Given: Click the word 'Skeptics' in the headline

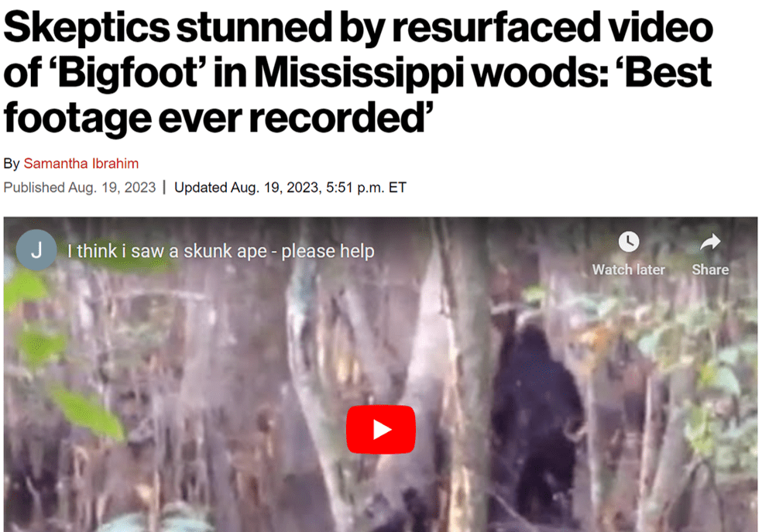Looking at the screenshot, I should 87,28.
